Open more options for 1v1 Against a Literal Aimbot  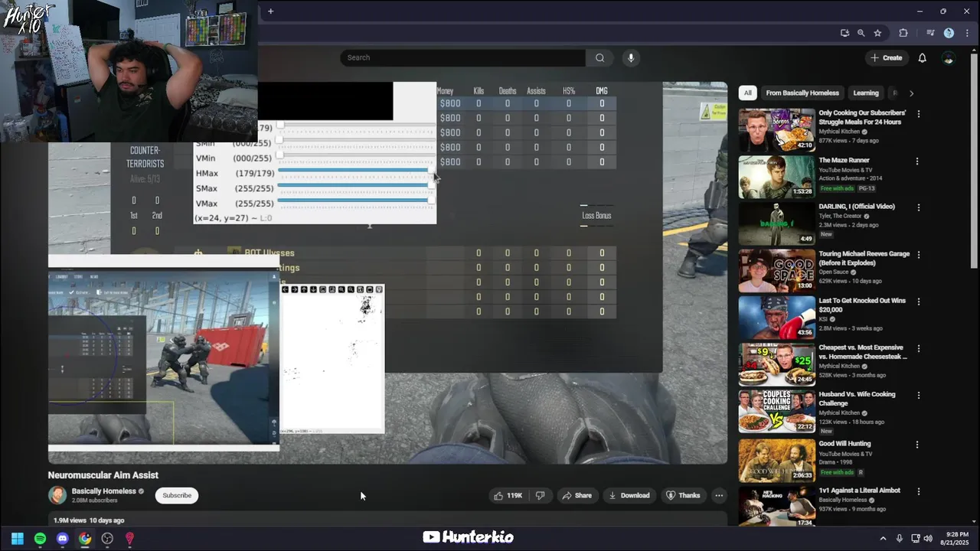[918, 491]
